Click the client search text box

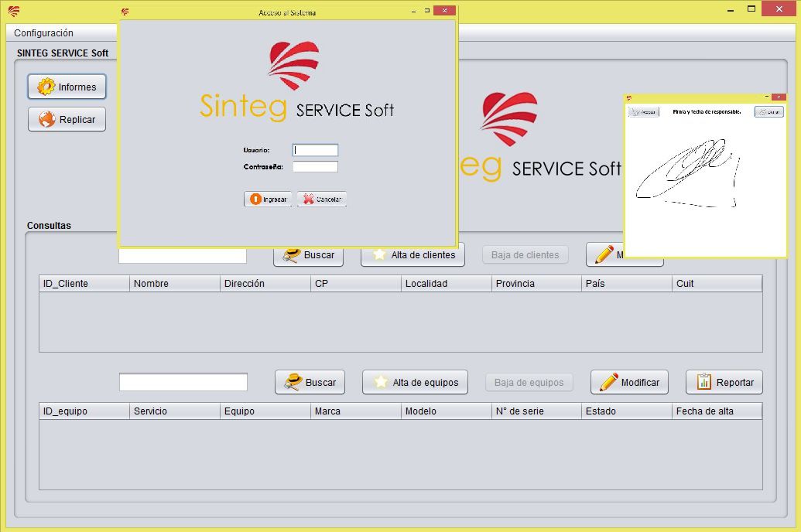(183, 256)
